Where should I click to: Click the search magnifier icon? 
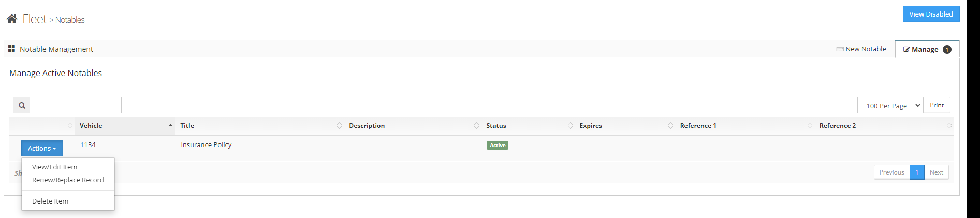(x=22, y=105)
